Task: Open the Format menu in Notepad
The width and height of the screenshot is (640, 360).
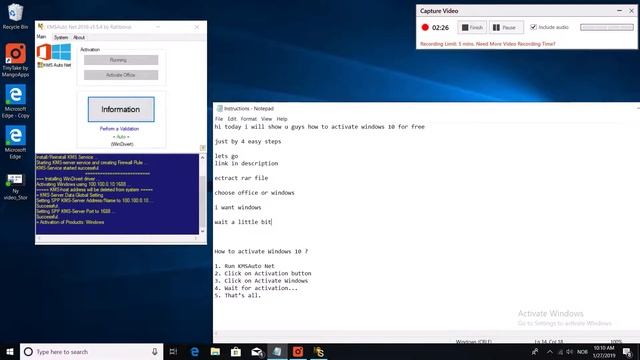Action: coord(249,119)
